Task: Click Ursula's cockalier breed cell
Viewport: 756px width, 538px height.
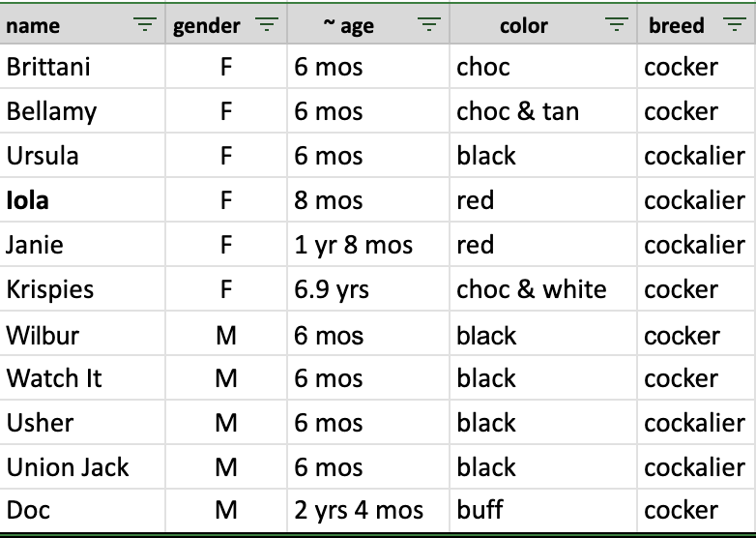Action: click(x=695, y=156)
